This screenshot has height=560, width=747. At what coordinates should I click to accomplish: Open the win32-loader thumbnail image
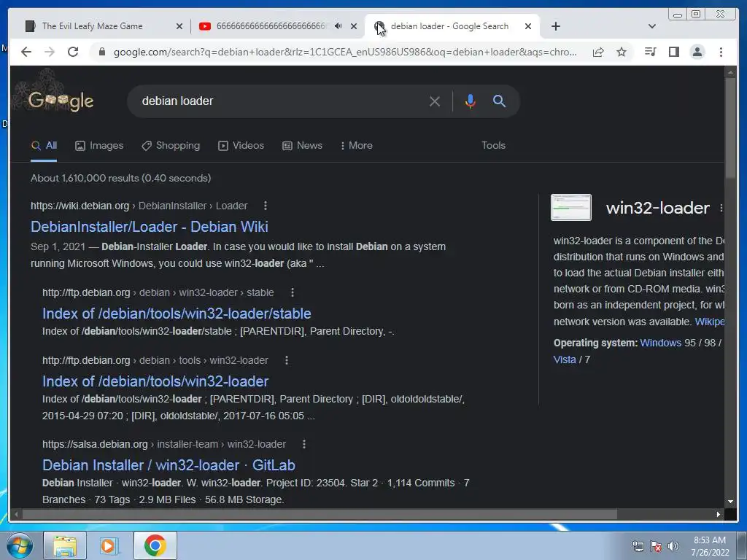(570, 207)
